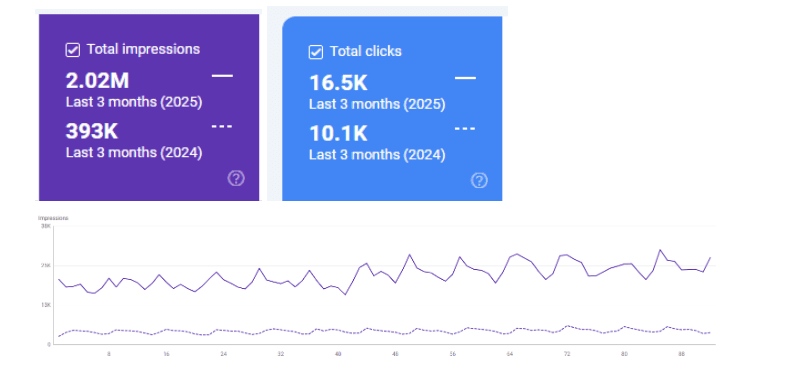Select the 16.5K clicks value

(338, 83)
